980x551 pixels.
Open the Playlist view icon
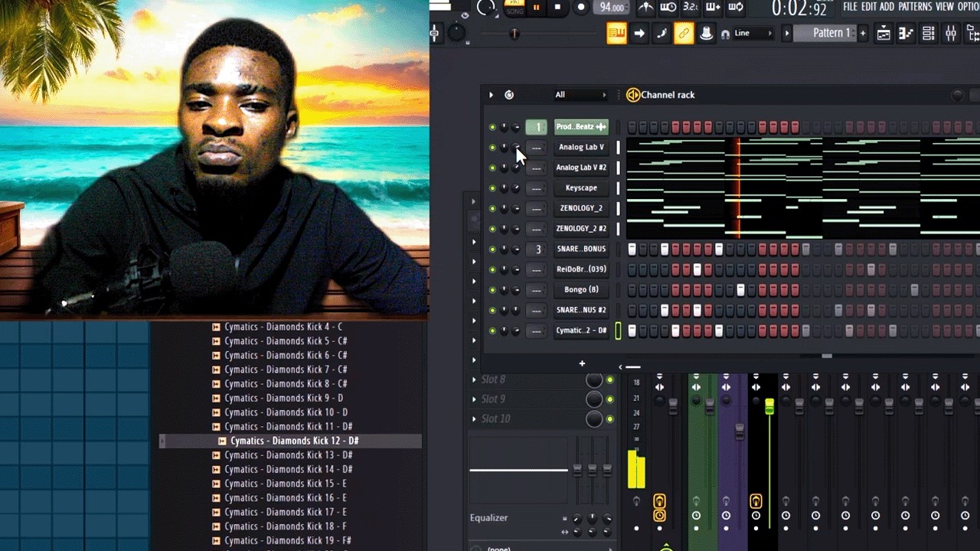point(884,33)
